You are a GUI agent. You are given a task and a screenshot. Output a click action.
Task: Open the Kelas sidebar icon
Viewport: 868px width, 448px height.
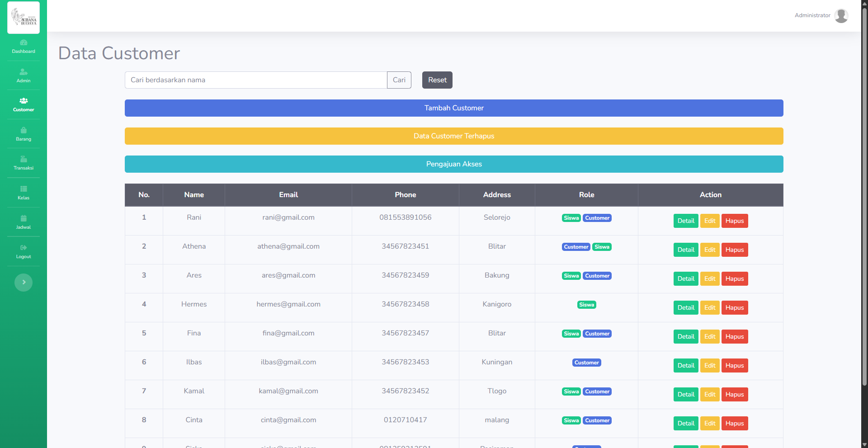coord(24,189)
